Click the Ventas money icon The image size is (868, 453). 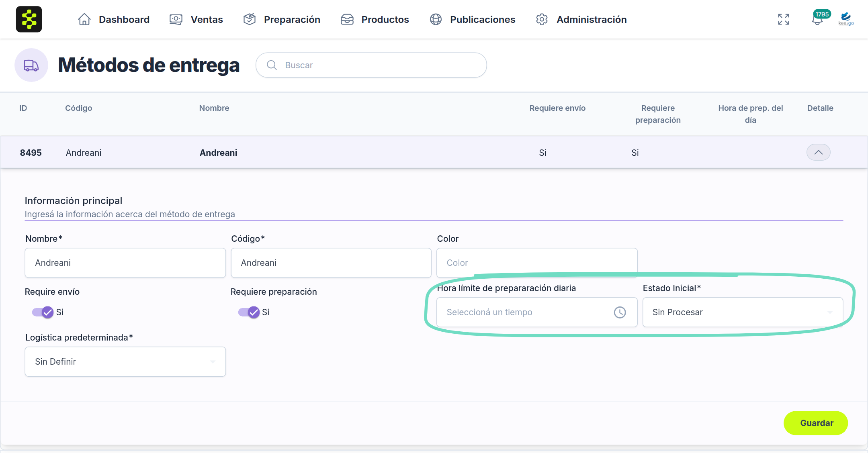pos(176,19)
